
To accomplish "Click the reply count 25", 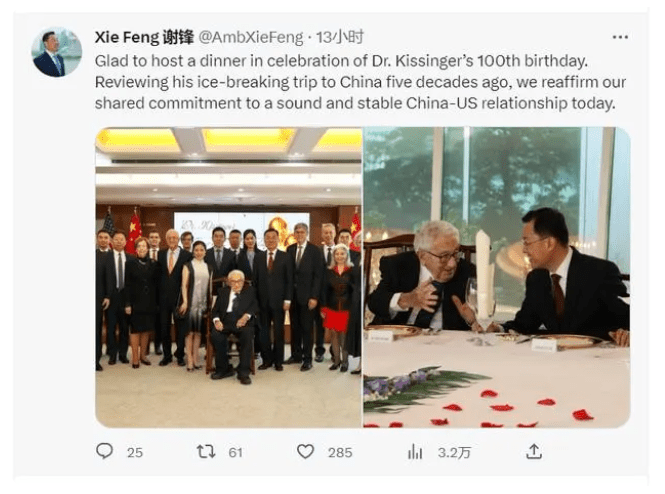I will (x=135, y=453).
